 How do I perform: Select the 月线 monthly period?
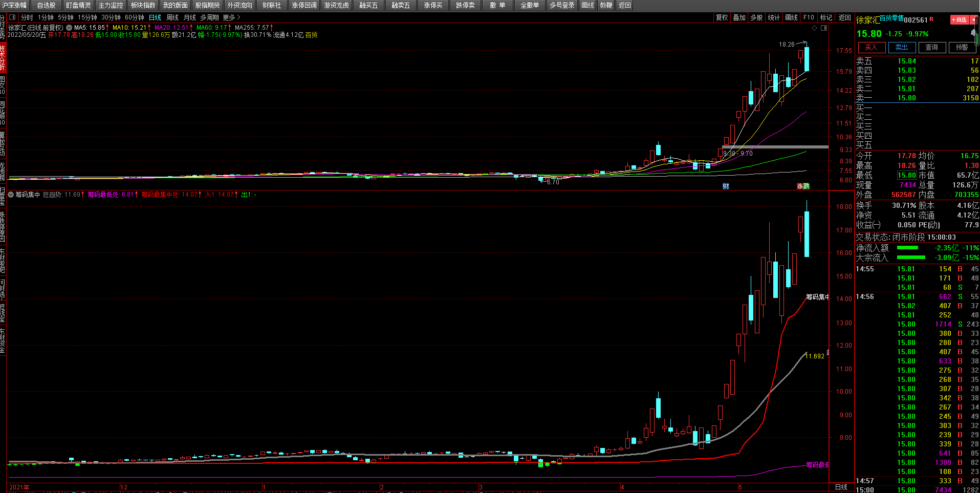click(x=190, y=17)
